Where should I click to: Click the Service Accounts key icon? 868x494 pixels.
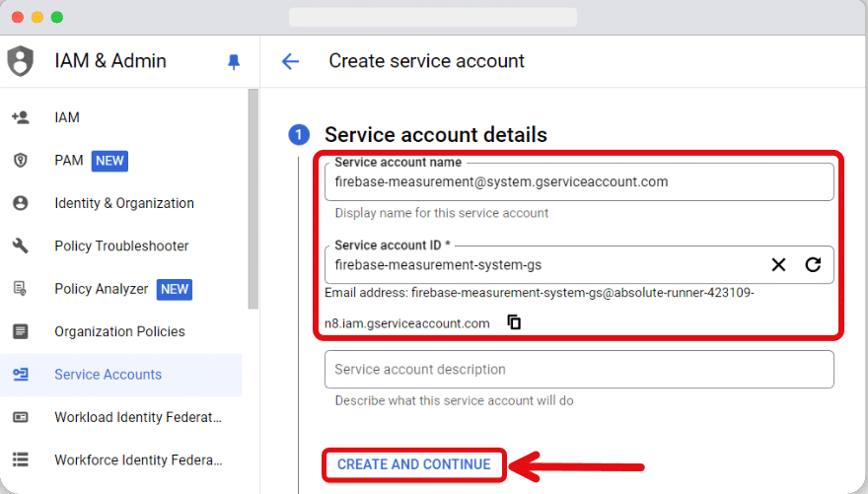(x=21, y=375)
